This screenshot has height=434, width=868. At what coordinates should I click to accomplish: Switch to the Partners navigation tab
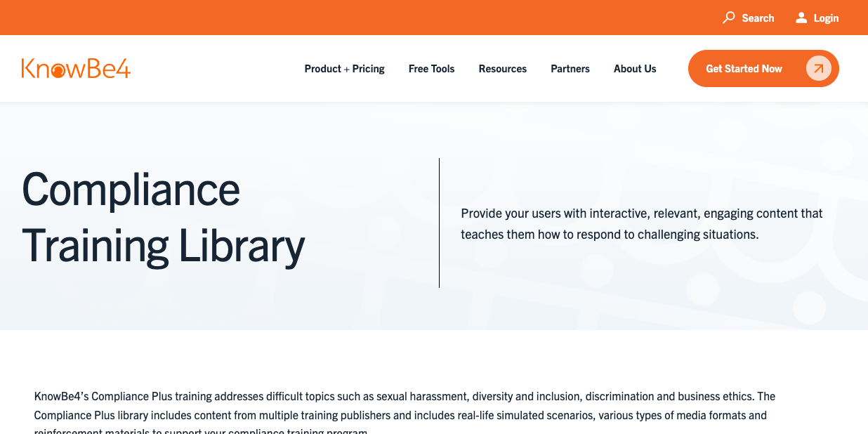[570, 68]
